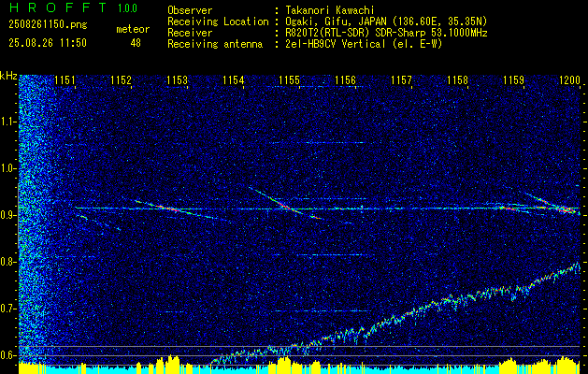588x374 pixels.
Task: Click the meteor count label
Action: coord(133,29)
